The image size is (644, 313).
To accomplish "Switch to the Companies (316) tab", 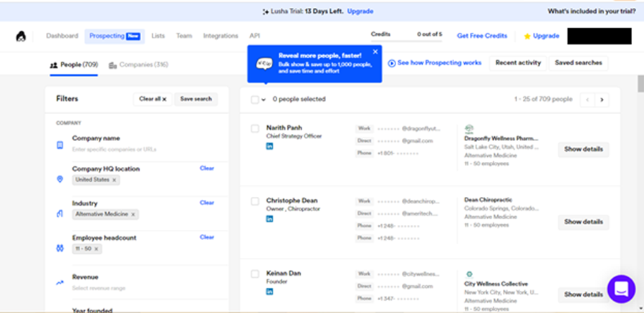I will tap(138, 65).
